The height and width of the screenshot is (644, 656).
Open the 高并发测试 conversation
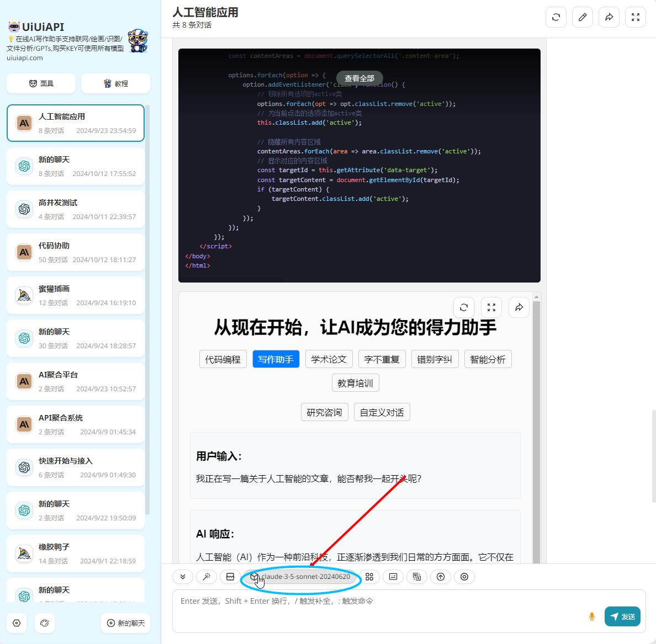click(76, 209)
